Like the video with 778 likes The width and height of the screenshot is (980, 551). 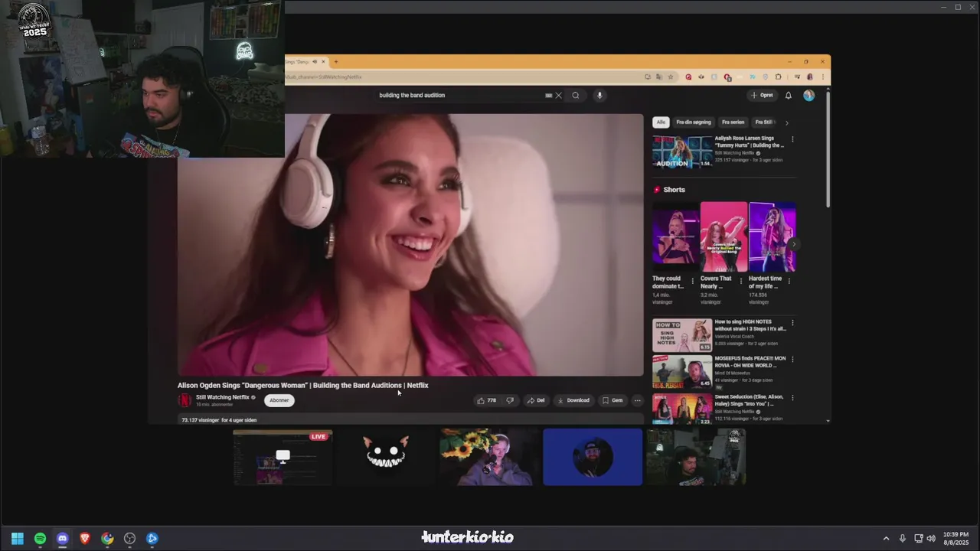487,400
